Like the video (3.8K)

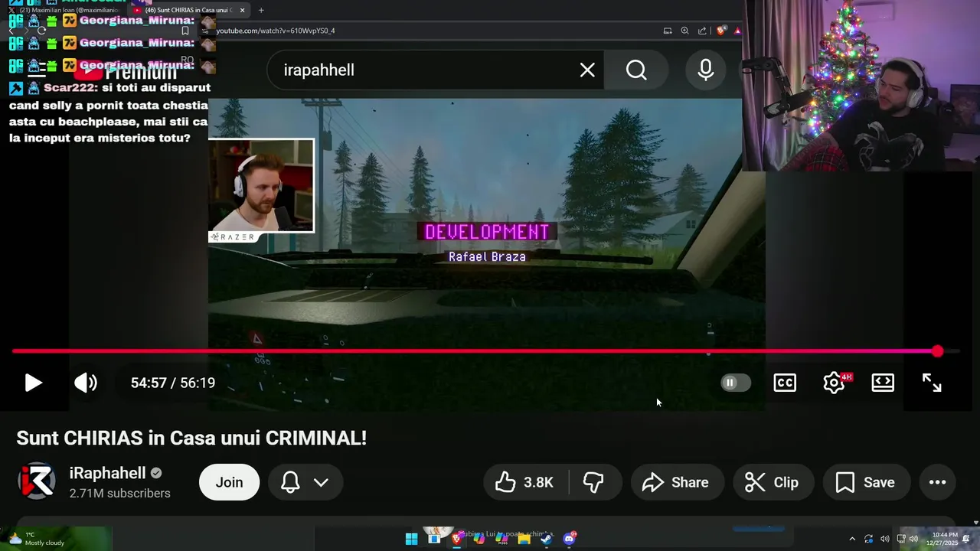pos(525,482)
